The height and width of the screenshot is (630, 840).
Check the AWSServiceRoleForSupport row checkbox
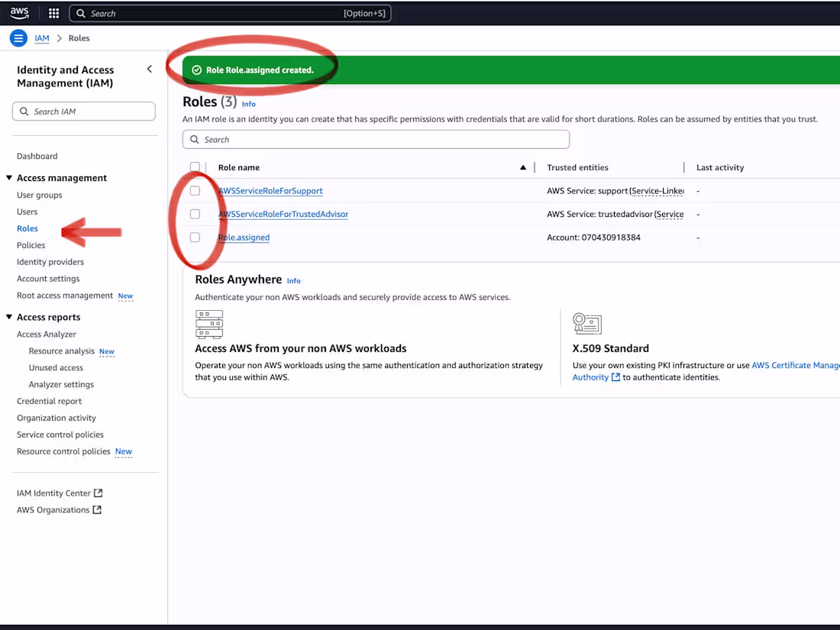pyautogui.click(x=195, y=190)
